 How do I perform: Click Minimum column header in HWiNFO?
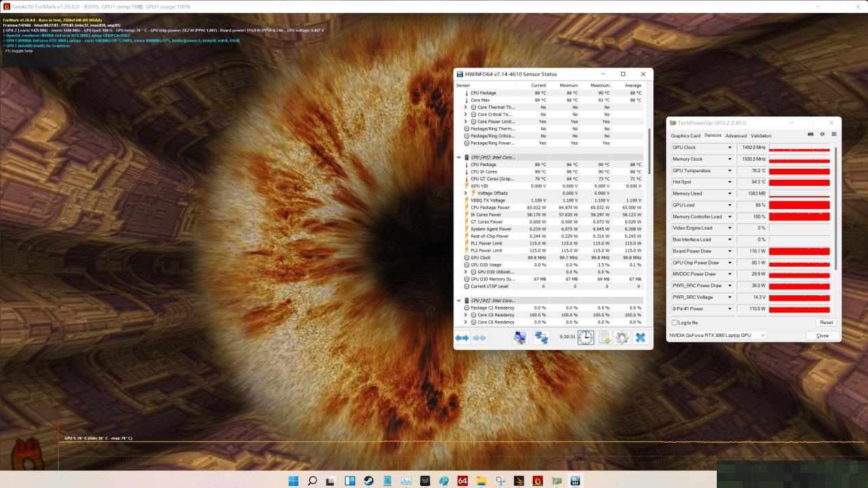pos(568,85)
